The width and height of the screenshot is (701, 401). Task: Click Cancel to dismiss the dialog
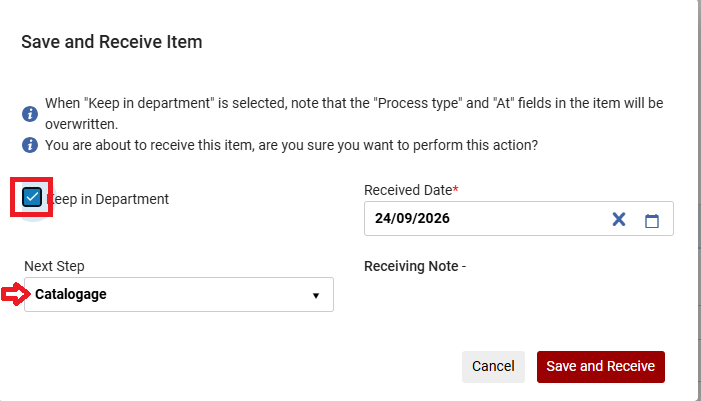click(x=493, y=367)
